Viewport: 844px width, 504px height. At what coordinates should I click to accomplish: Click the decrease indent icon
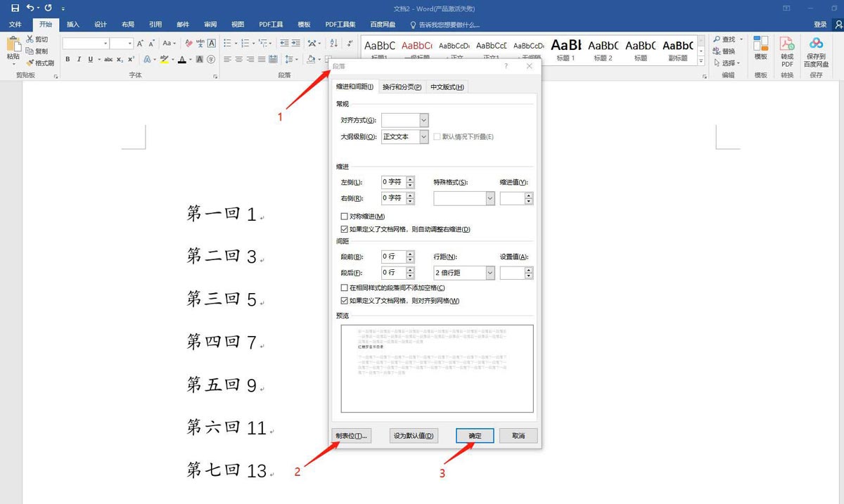click(x=283, y=44)
